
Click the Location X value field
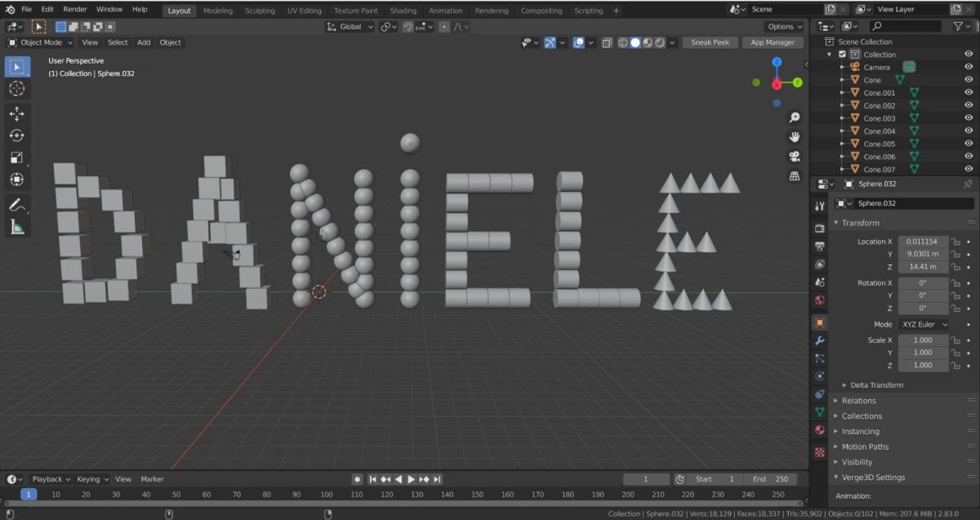(923, 242)
